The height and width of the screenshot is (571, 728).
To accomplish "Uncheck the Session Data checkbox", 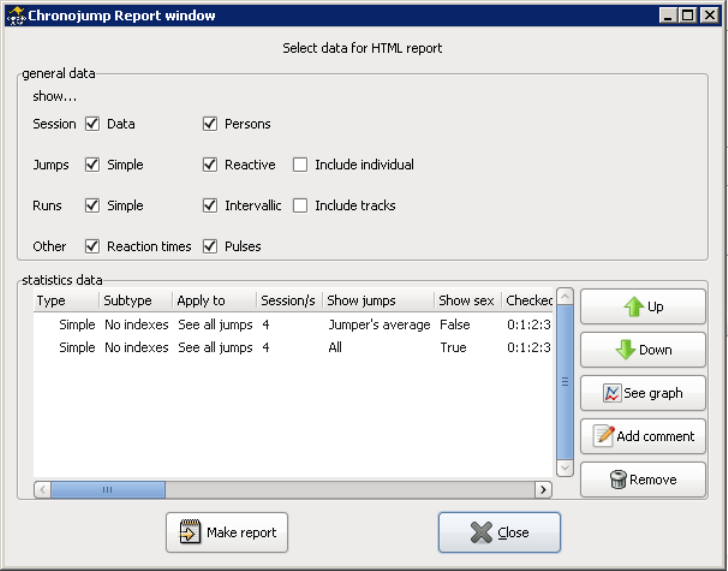I will tap(92, 124).
